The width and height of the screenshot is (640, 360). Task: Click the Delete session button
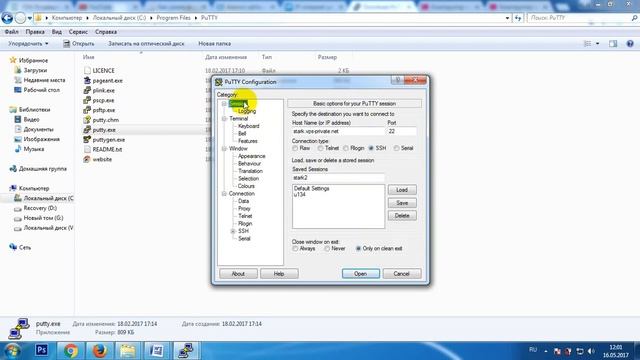click(x=402, y=216)
